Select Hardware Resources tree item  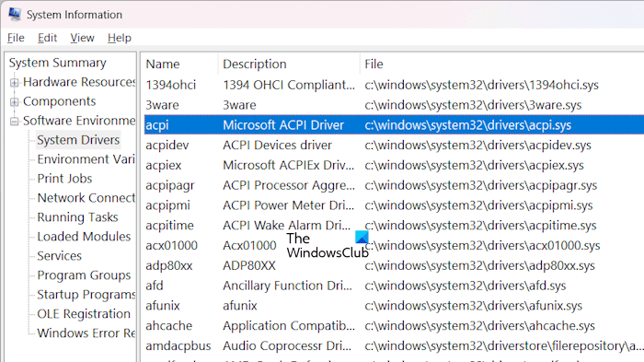pyautogui.click(x=79, y=82)
